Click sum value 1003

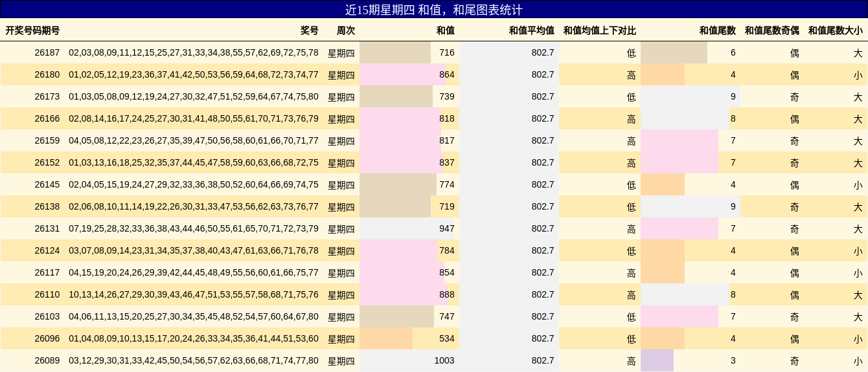coord(444,360)
